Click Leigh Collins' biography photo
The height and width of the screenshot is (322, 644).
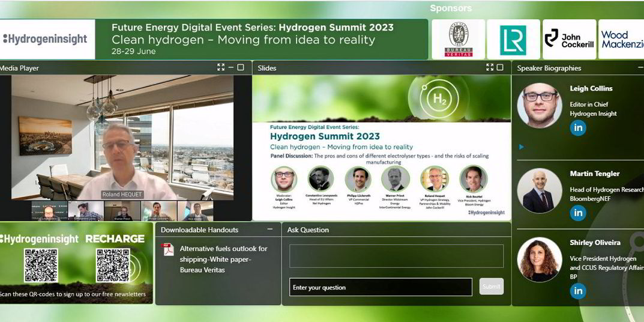(540, 106)
